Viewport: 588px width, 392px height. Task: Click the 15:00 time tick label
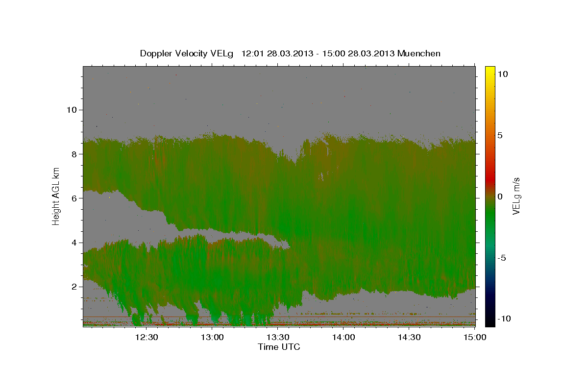pos(474,337)
